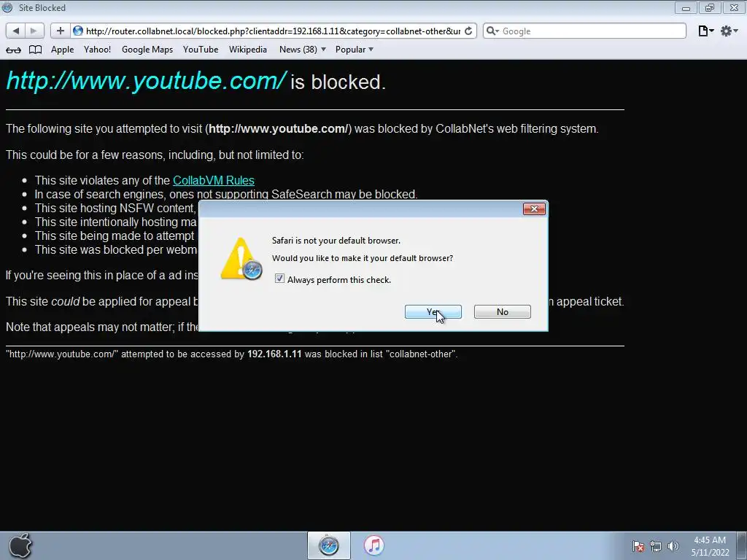
Task: Open the Google search magnifier dropdown
Action: tap(492, 31)
